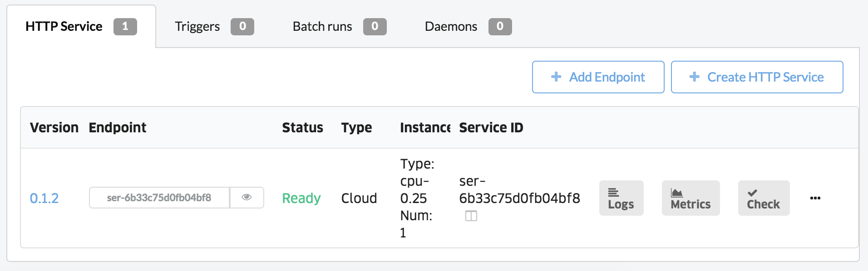Viewport: 868px width, 271px height.
Task: Click the Create HTTP Service button
Action: pos(757,77)
